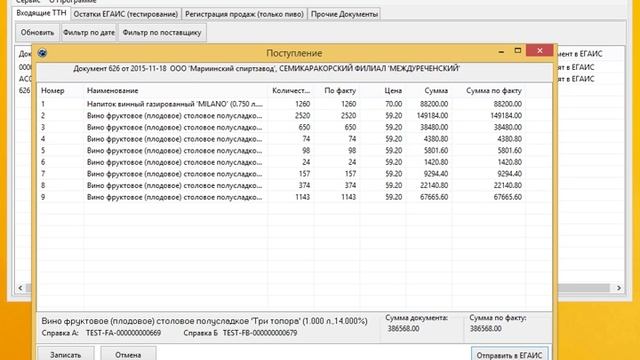
Task: Click the Сумма cell 67665.60
Action: tap(434, 197)
